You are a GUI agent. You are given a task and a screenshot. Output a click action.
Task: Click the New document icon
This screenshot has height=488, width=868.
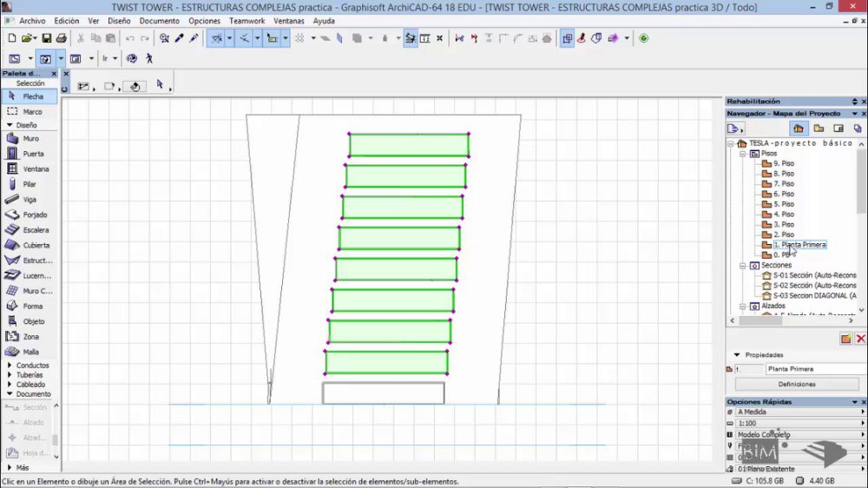click(11, 38)
